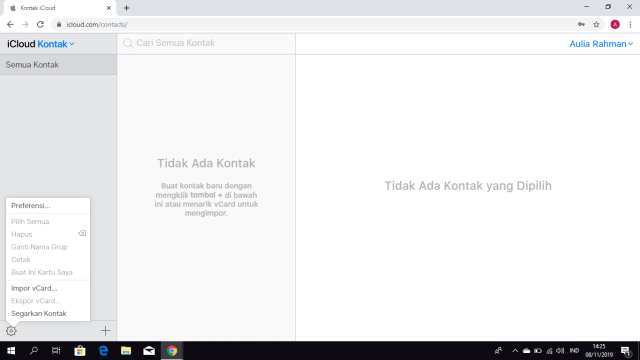Viewport: 640px width, 360px height.
Task: Expand the iCloud Kontak app switcher
Action: (56, 44)
